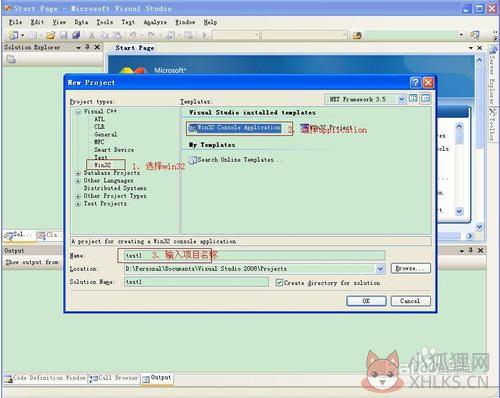500x398 pixels.
Task: Open the File menu
Action: click(x=15, y=22)
